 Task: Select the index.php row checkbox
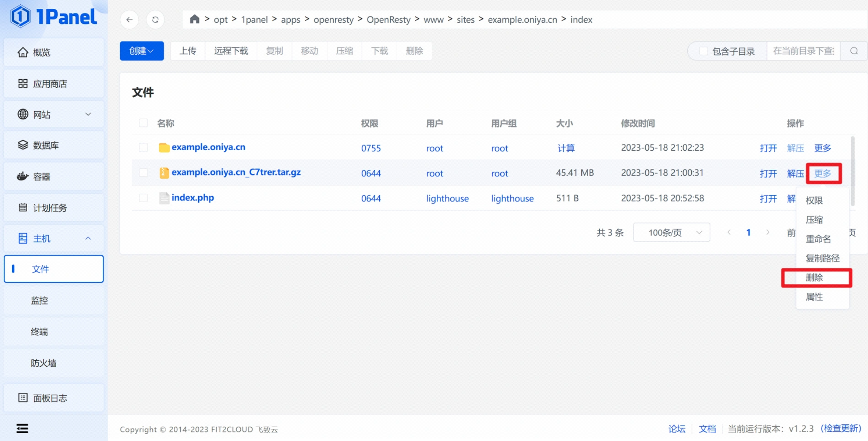pyautogui.click(x=143, y=198)
